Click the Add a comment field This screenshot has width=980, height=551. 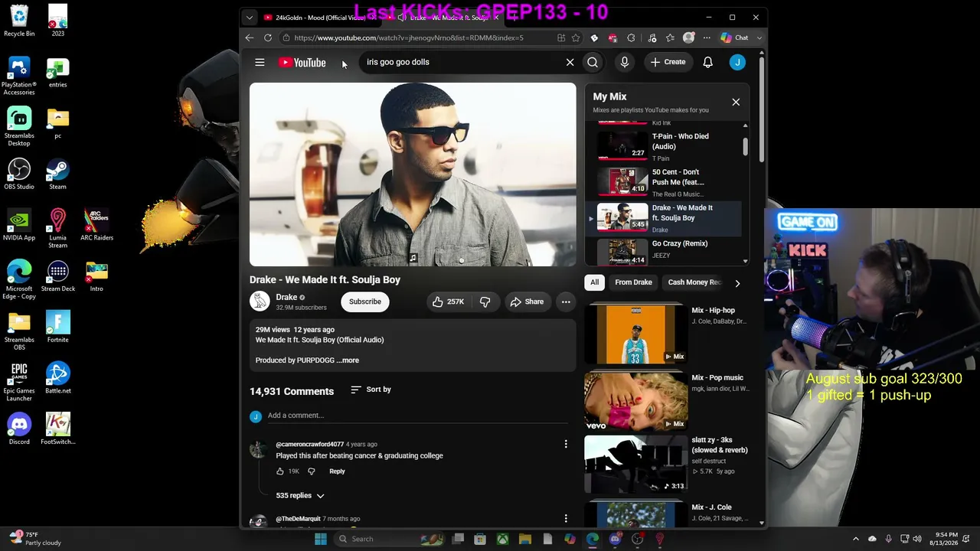pyautogui.click(x=417, y=416)
